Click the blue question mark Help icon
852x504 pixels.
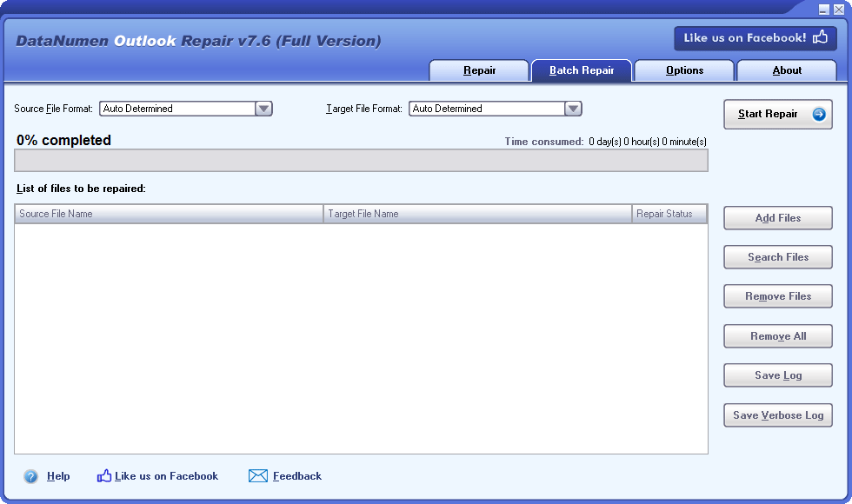pyautogui.click(x=31, y=476)
